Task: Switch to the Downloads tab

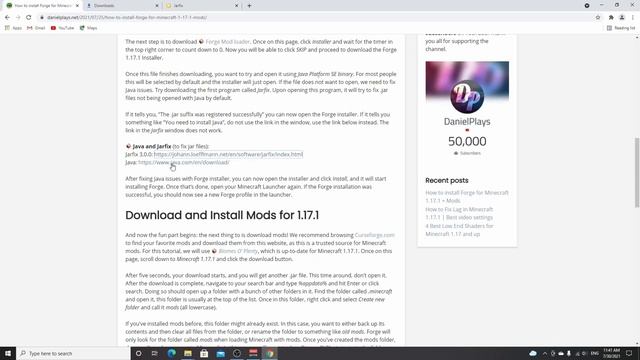Action: pyautogui.click(x=122, y=6)
